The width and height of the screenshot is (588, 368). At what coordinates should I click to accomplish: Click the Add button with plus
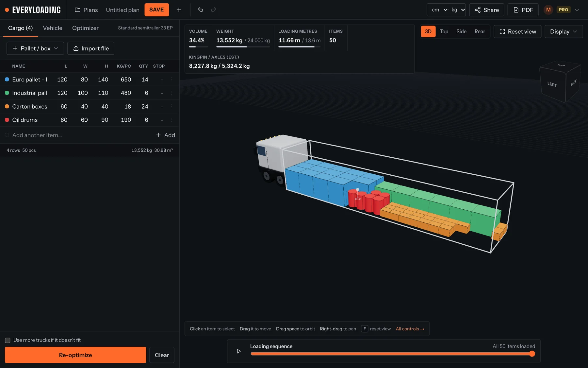click(x=166, y=135)
